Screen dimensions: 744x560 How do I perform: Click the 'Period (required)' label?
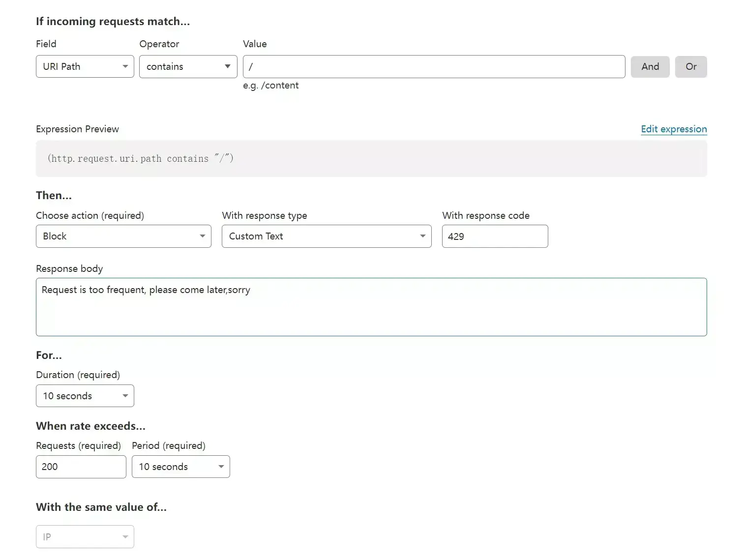pyautogui.click(x=169, y=445)
